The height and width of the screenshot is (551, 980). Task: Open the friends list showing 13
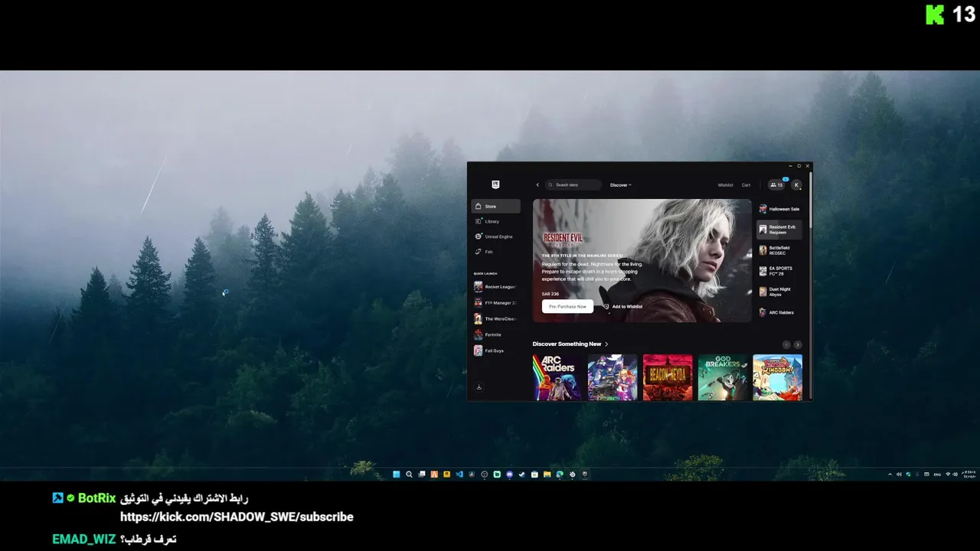776,184
